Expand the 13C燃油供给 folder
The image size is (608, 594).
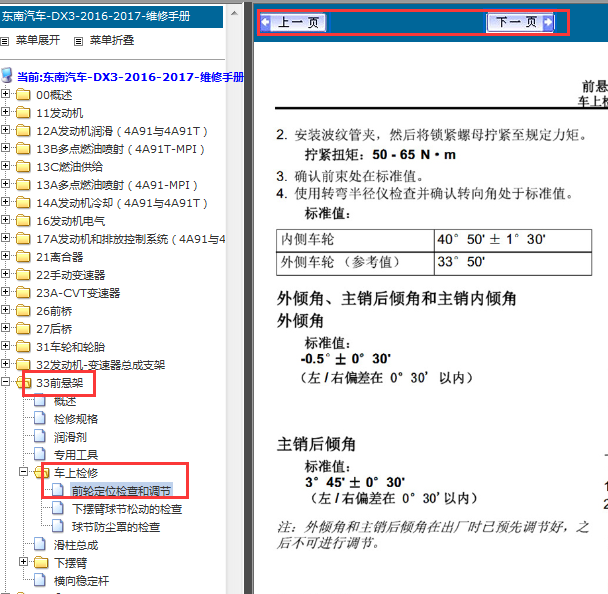(x=5, y=166)
